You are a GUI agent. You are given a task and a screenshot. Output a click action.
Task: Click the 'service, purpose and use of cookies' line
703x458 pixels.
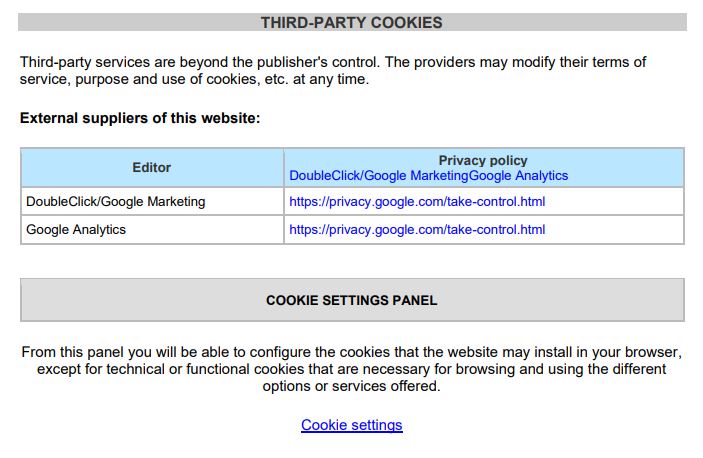[x=194, y=79]
